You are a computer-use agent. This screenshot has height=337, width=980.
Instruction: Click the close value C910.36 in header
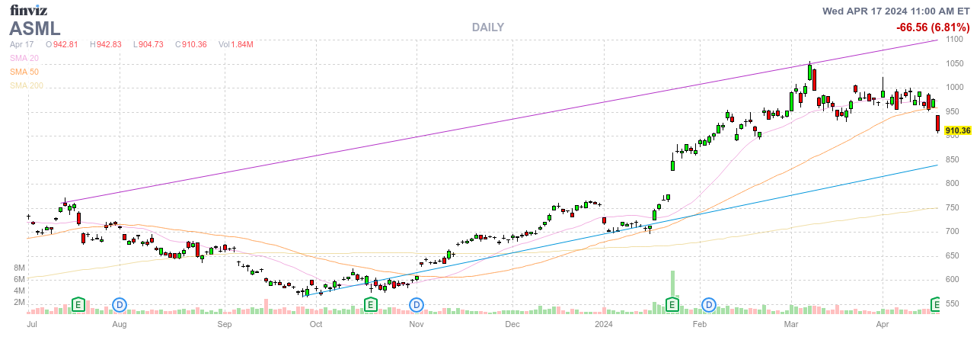tap(190, 44)
